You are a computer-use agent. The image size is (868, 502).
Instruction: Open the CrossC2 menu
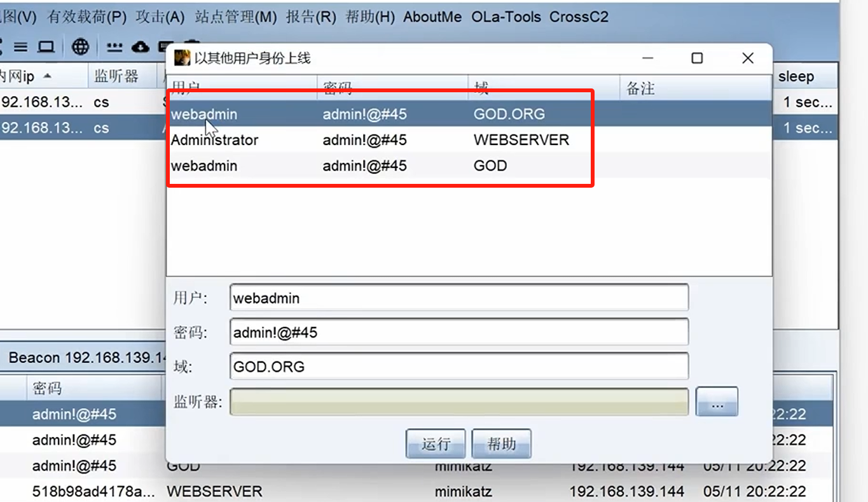579,17
